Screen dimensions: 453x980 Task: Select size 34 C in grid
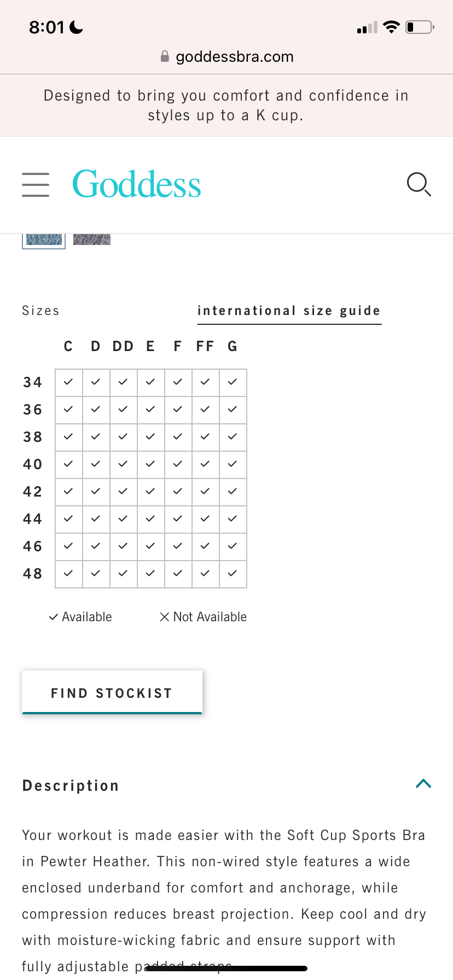[x=69, y=383]
